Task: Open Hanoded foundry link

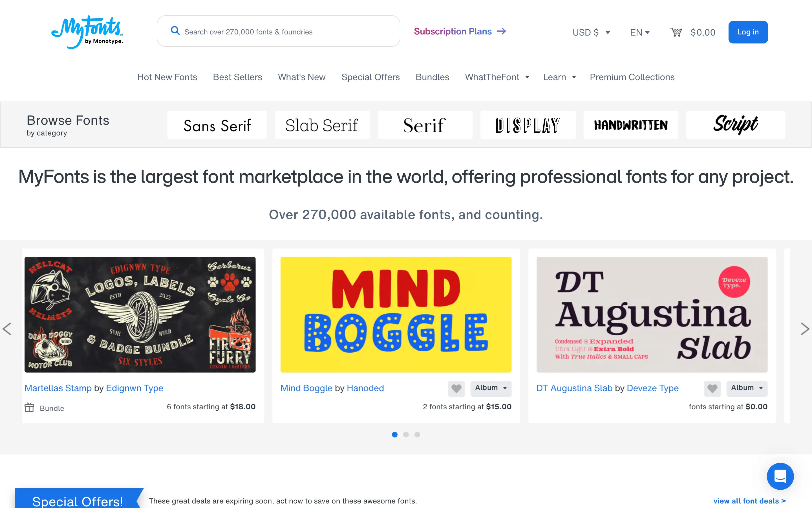Action: pyautogui.click(x=365, y=388)
